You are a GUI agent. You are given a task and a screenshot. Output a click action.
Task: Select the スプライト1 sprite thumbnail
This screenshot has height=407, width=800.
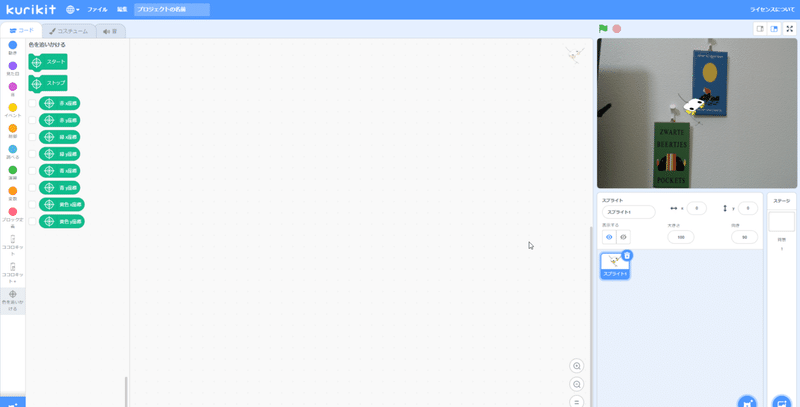(615, 266)
